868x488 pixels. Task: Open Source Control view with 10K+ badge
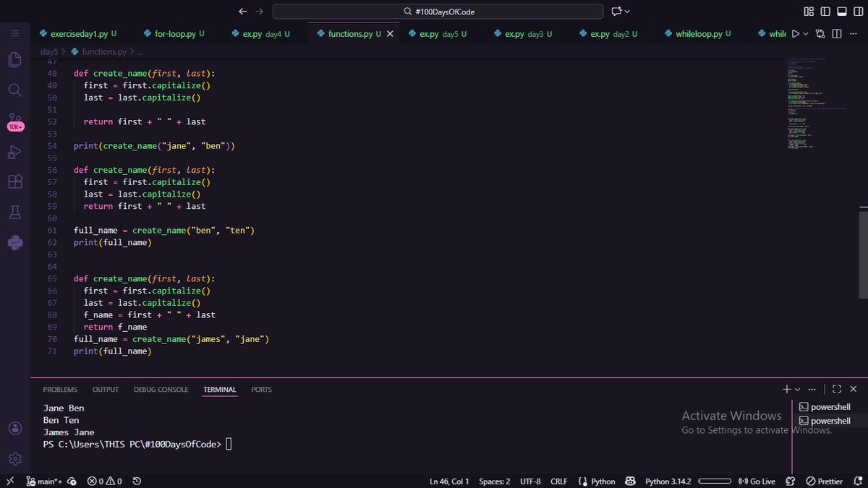[x=15, y=121]
